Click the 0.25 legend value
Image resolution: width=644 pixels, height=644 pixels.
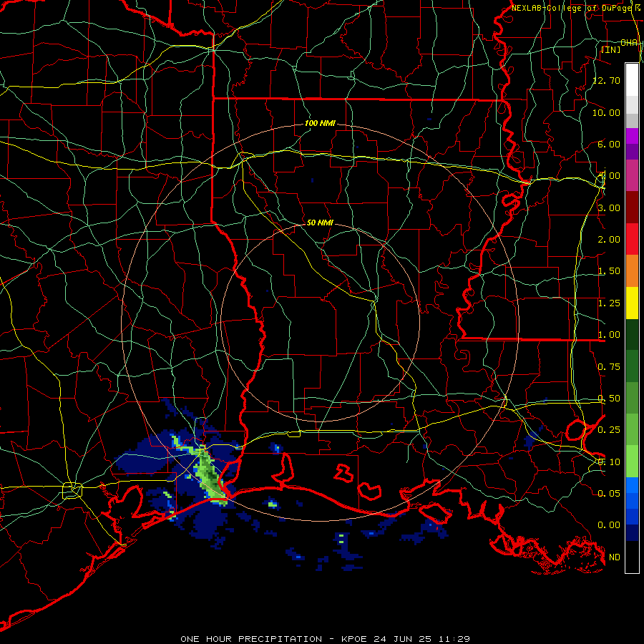tap(609, 430)
